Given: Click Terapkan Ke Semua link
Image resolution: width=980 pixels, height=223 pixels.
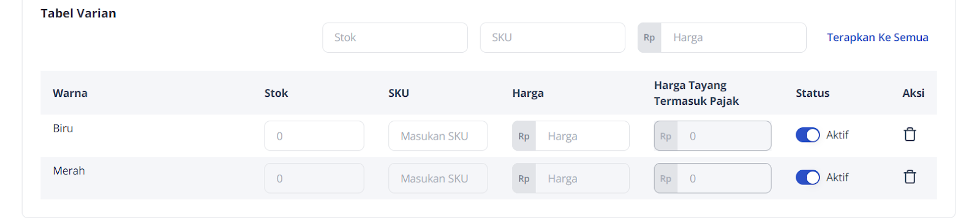Looking at the screenshot, I should [x=877, y=37].
